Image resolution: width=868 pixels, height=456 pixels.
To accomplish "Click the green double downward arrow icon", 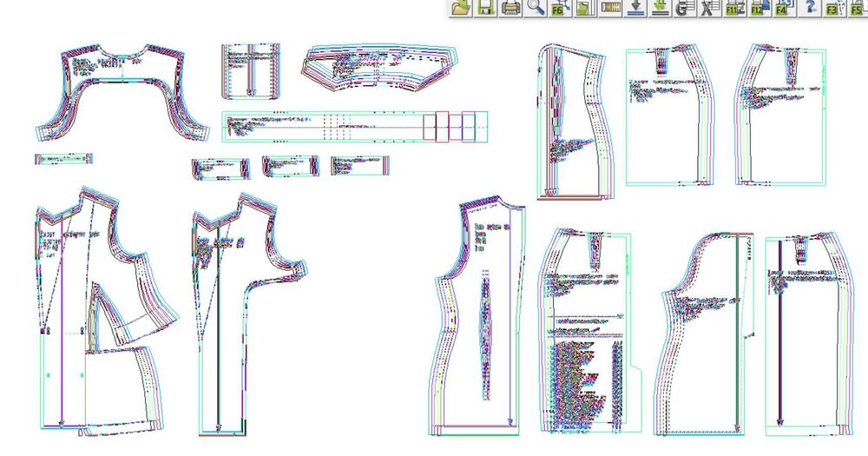I will (x=660, y=8).
